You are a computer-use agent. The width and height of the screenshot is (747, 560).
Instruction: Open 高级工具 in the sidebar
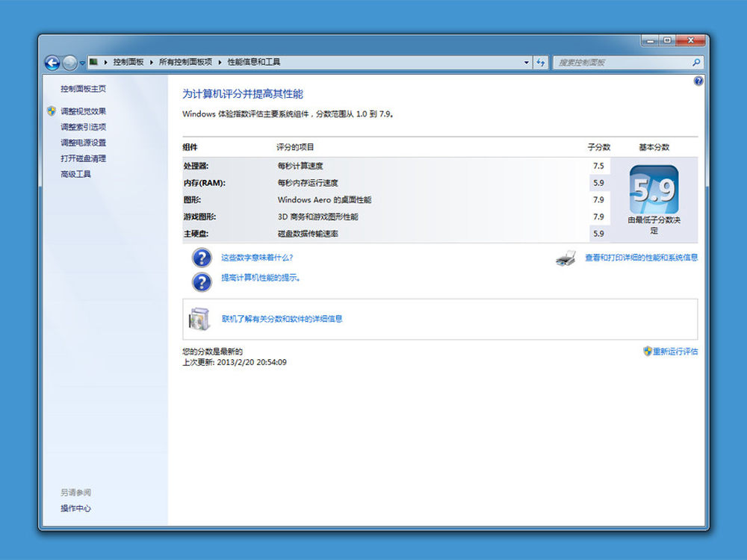coord(75,174)
